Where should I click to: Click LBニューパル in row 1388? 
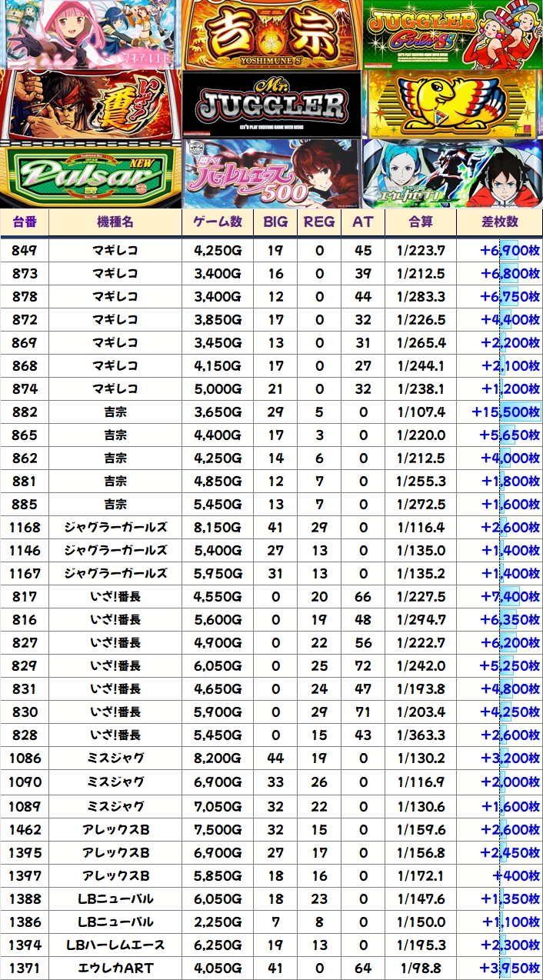click(115, 898)
